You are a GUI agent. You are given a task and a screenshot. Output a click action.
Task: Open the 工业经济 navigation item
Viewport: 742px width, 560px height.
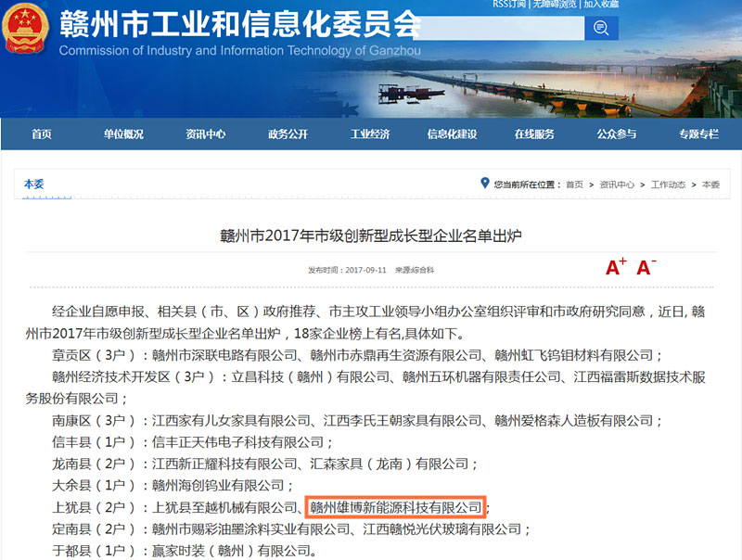coord(370,134)
